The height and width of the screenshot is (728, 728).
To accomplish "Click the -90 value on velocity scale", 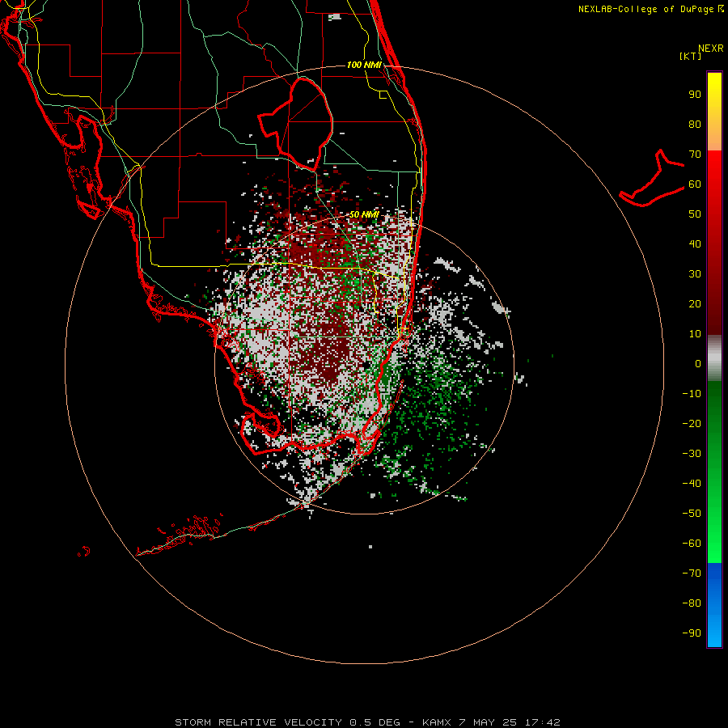I will (x=692, y=633).
